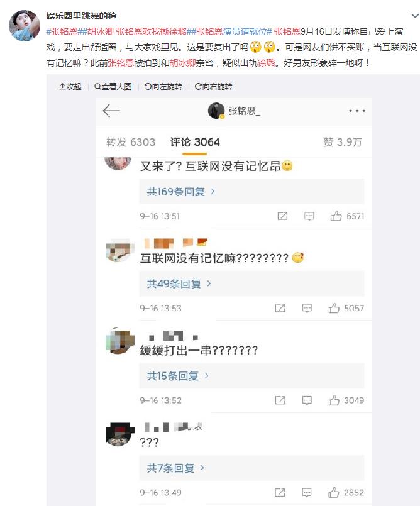Image resolution: width=420 pixels, height=506 pixels.
Task: Collapse the image with 收起
Action: pyautogui.click(x=70, y=87)
